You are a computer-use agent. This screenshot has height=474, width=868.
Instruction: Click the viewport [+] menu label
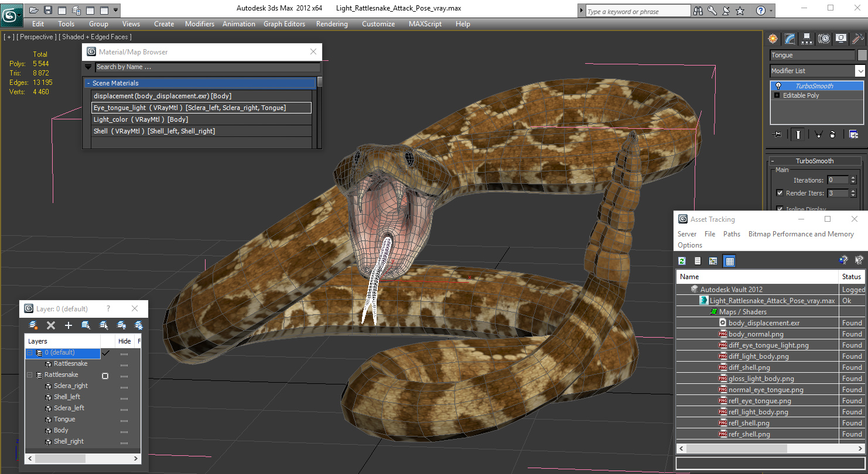tap(9, 37)
